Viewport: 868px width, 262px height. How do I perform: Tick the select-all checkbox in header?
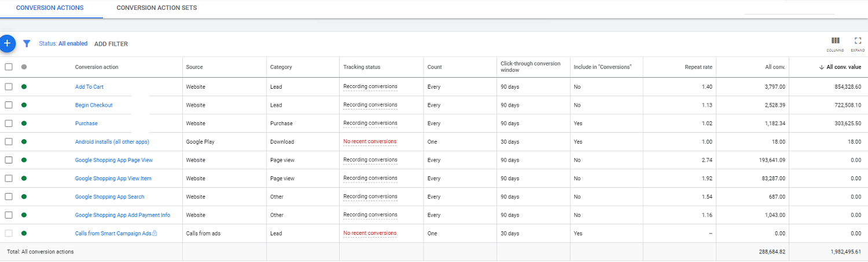click(9, 67)
